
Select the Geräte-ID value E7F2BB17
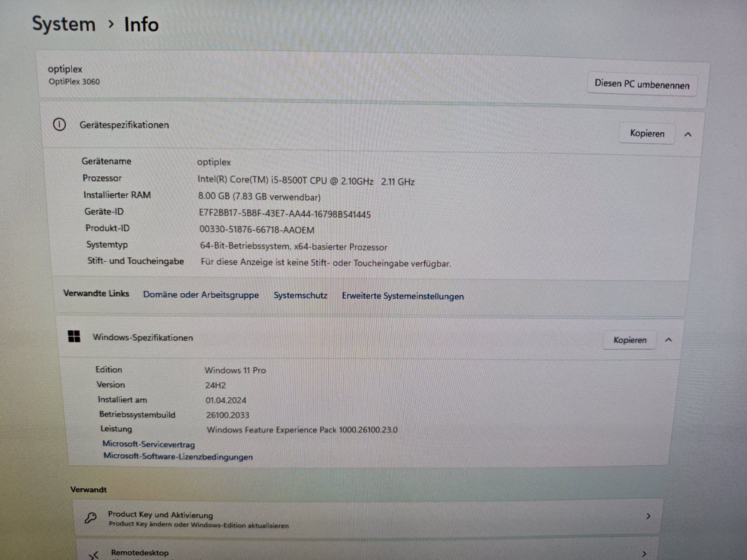(285, 214)
